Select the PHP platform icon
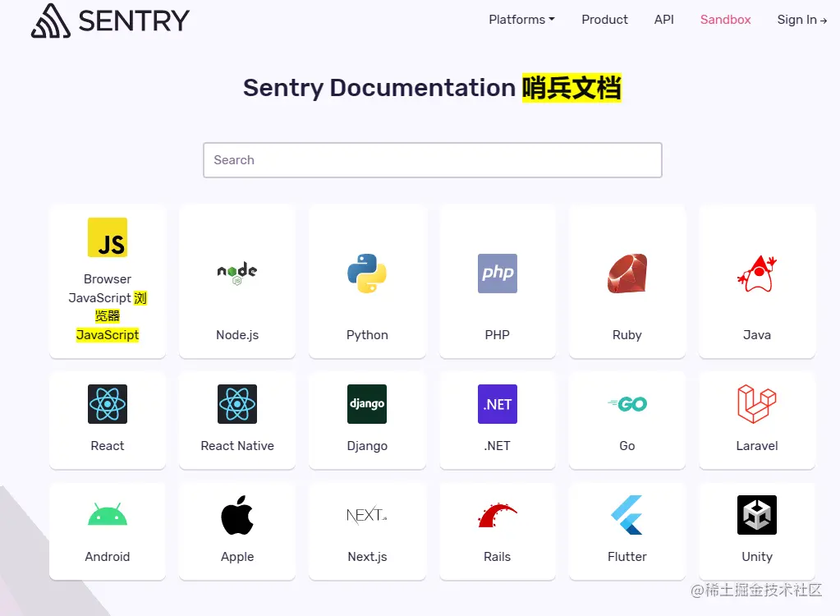840x616 pixels. point(497,272)
